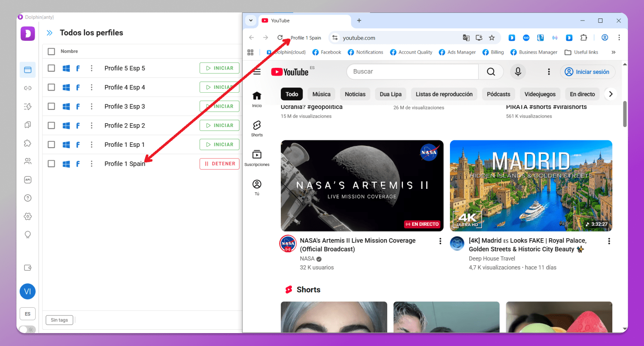This screenshot has height=346, width=644.
Task: Open the users icon in Dolphin sidebar
Action: pos(28,161)
